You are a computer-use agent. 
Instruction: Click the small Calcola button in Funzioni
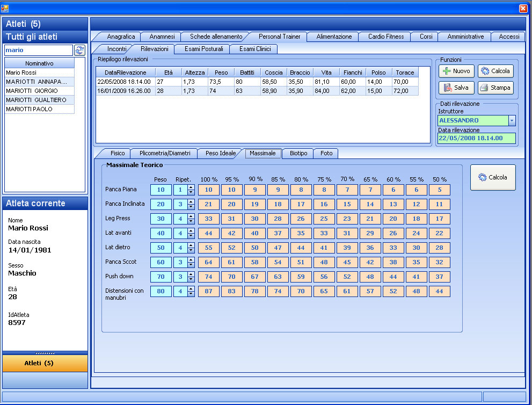tap(495, 71)
